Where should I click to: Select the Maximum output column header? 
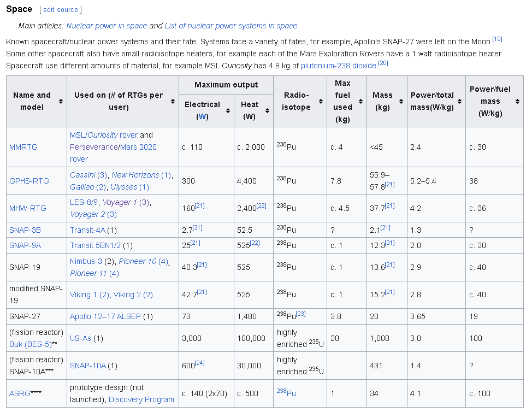(226, 85)
